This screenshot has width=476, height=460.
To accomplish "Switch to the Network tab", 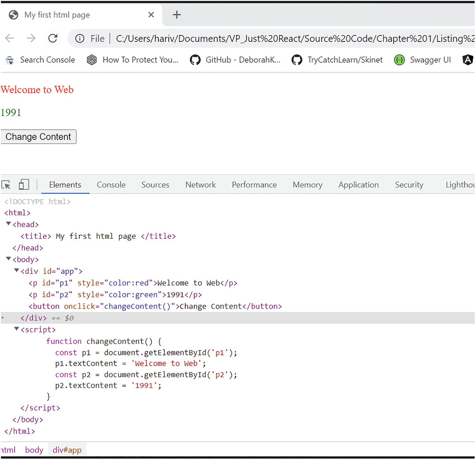I will coord(200,185).
